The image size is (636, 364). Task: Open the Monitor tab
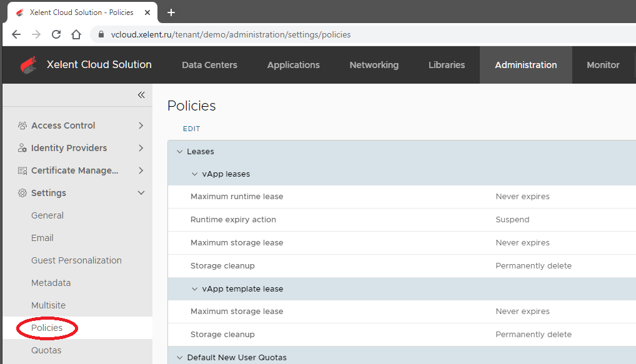coord(603,65)
